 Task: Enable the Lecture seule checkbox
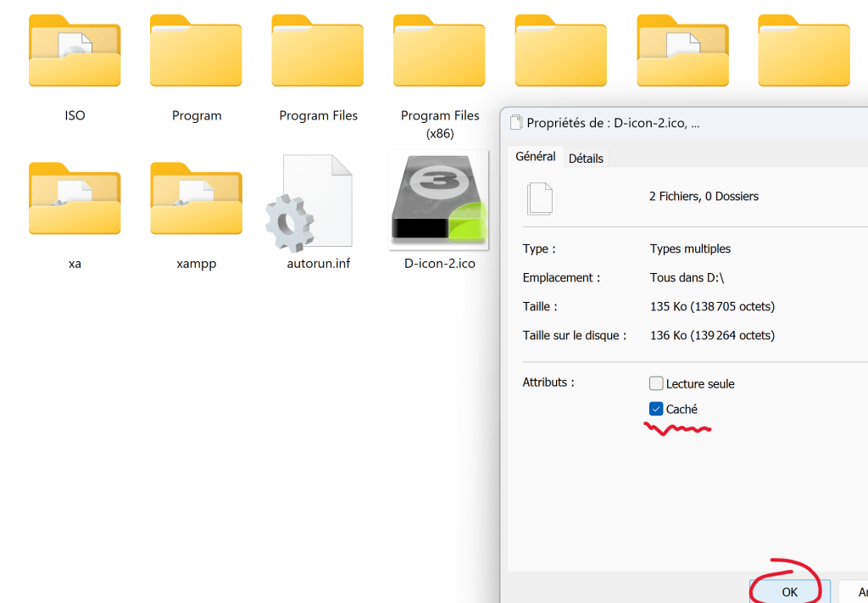pos(655,384)
